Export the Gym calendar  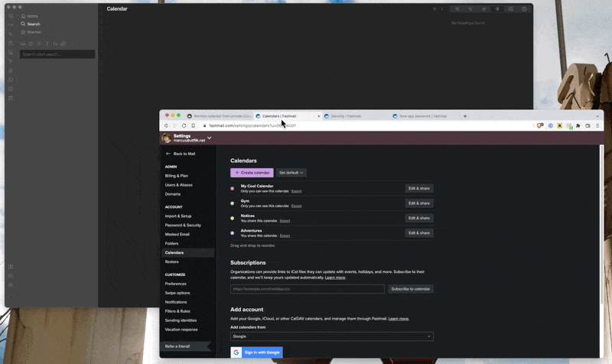pyautogui.click(x=296, y=206)
